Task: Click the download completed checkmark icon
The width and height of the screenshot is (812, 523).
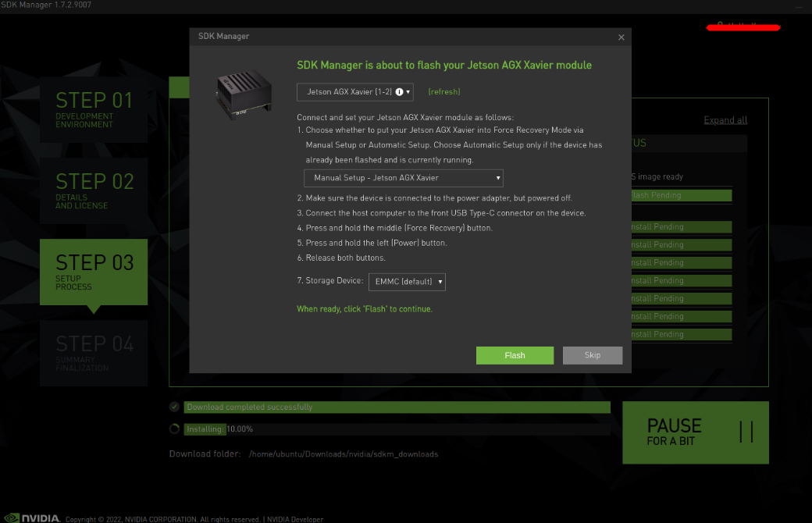Action: 175,407
